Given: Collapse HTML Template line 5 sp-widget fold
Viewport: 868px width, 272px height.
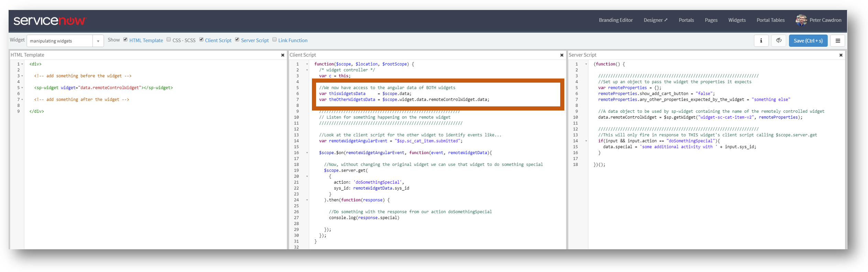Looking at the screenshot, I should coord(22,88).
